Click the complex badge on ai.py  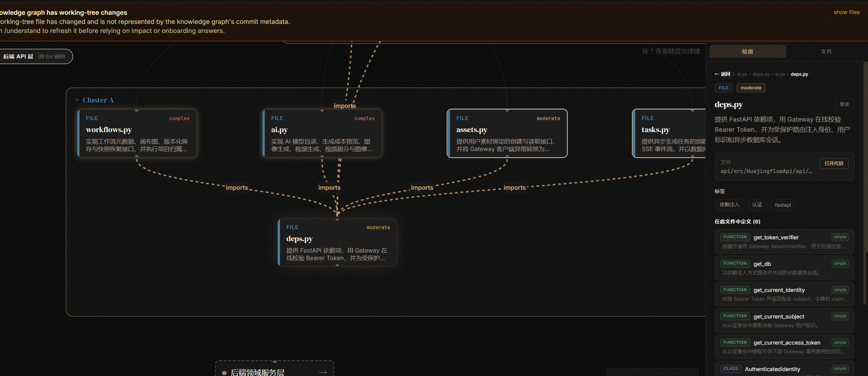pos(365,119)
